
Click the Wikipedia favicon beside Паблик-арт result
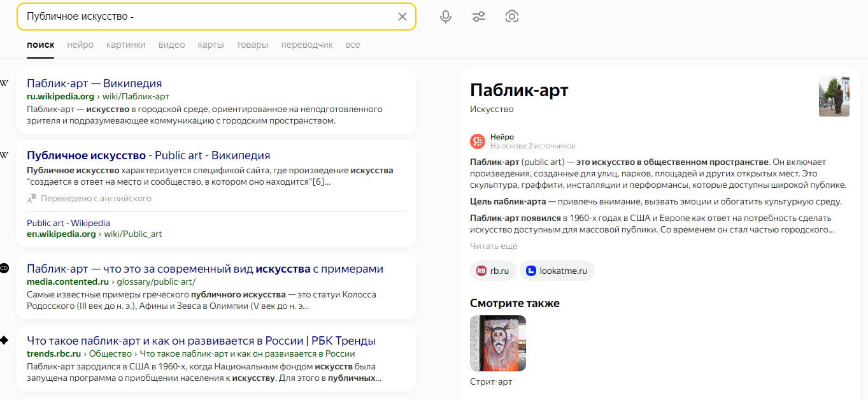pos(4,83)
